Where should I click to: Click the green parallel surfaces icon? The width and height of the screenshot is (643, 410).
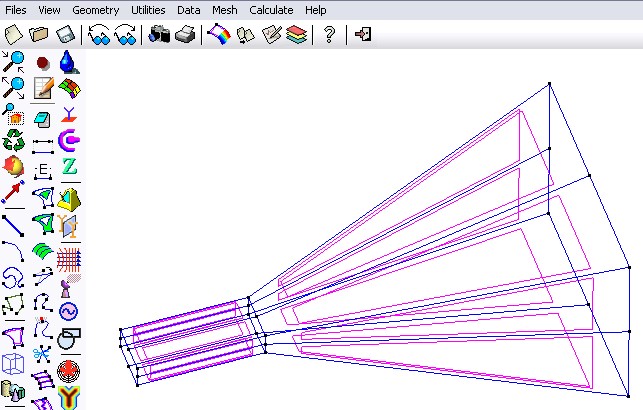(x=43, y=250)
